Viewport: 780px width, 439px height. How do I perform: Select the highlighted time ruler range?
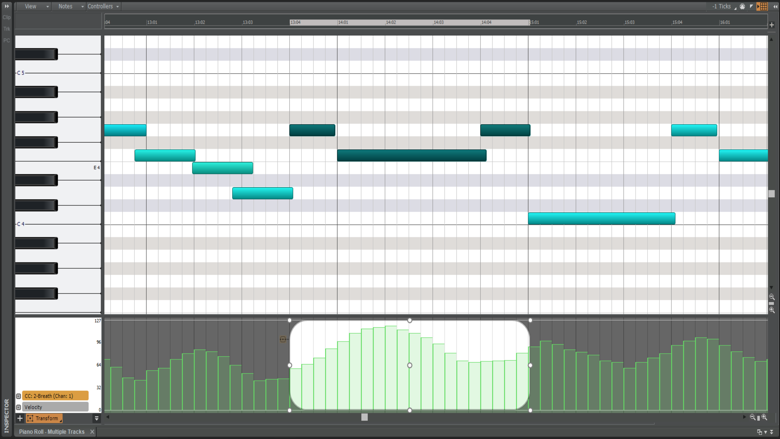tap(410, 22)
